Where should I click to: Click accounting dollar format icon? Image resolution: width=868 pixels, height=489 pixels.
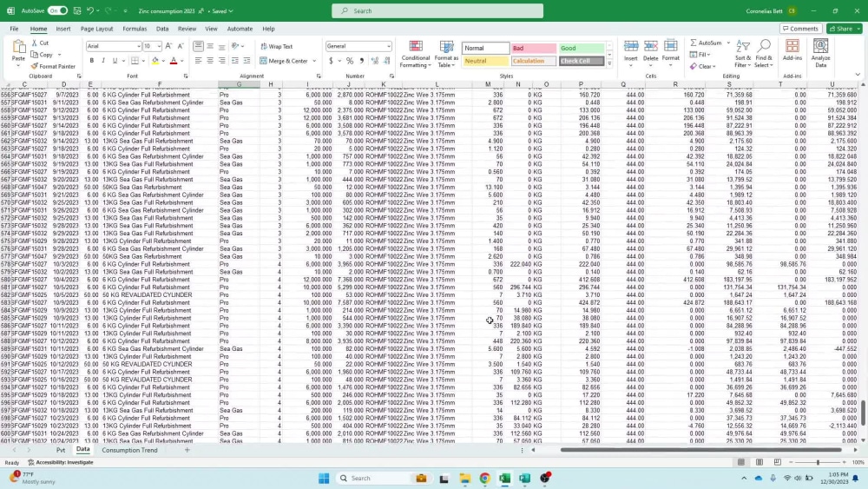point(331,61)
